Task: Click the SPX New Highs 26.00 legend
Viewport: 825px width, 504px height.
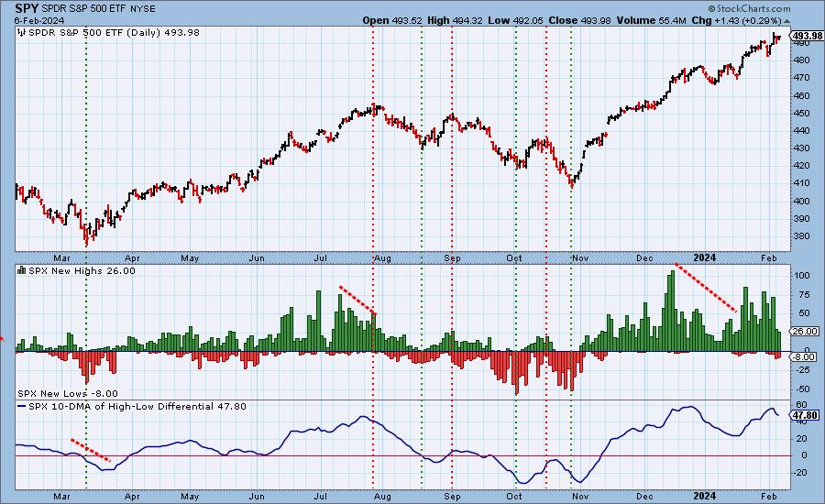Action: pos(82,270)
